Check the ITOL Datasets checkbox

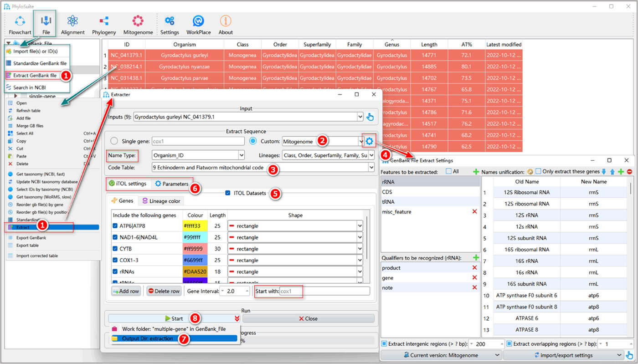(x=228, y=193)
